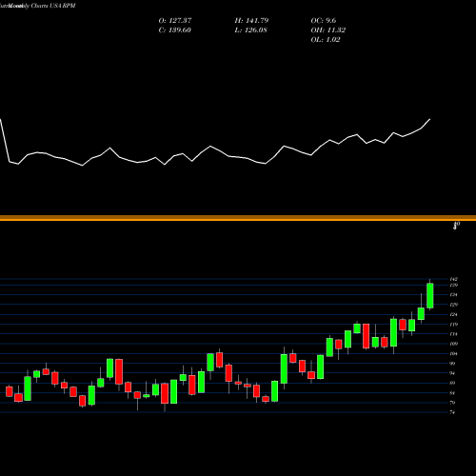Screen dimensions: 476x476
Task: Select the high value 'H: 141.79'
Action: (251, 21)
